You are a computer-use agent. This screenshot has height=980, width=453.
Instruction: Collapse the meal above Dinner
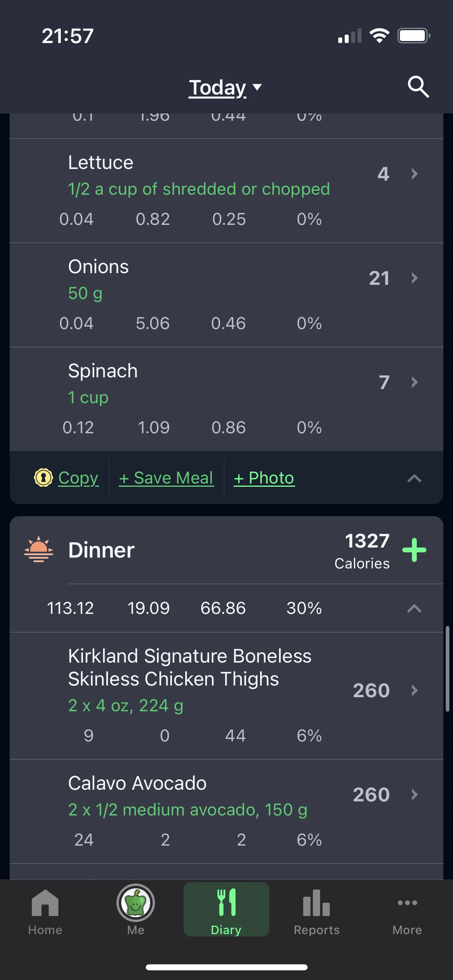pyautogui.click(x=414, y=478)
